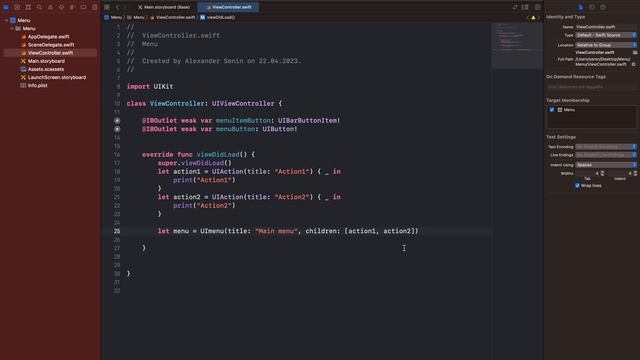Screen dimensions: 640x360
Task: Jump to the next issue arrow
Action: tap(539, 18)
